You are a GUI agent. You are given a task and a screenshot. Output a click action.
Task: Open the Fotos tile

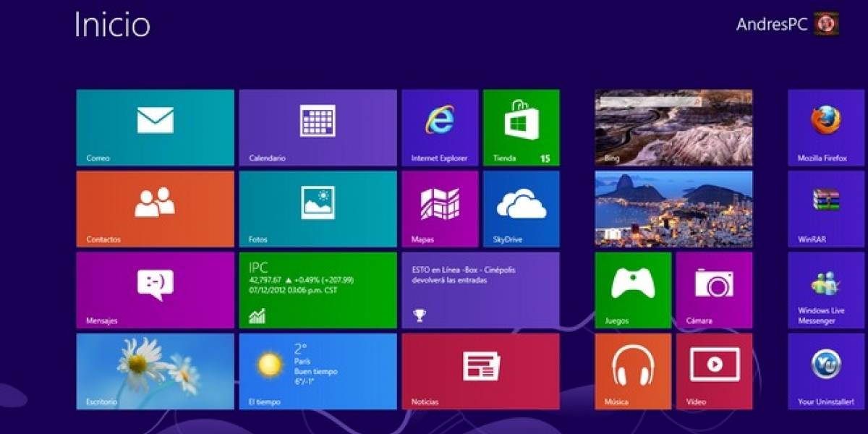(x=318, y=209)
